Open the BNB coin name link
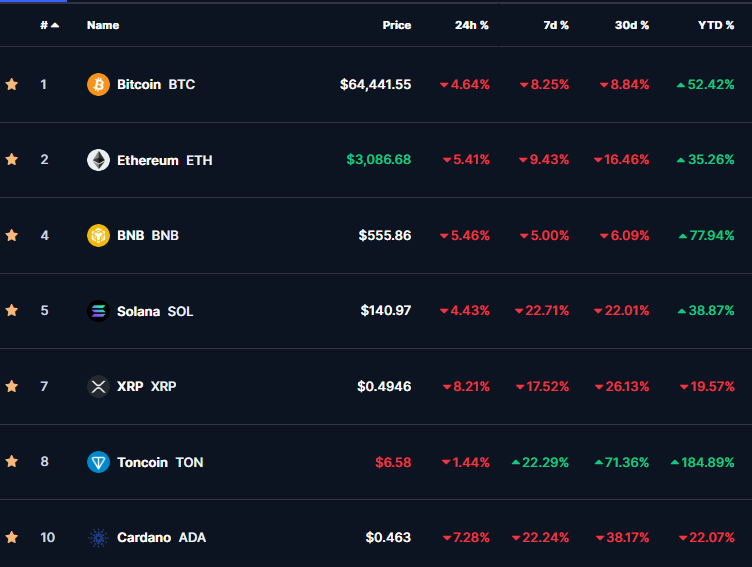 pos(148,235)
